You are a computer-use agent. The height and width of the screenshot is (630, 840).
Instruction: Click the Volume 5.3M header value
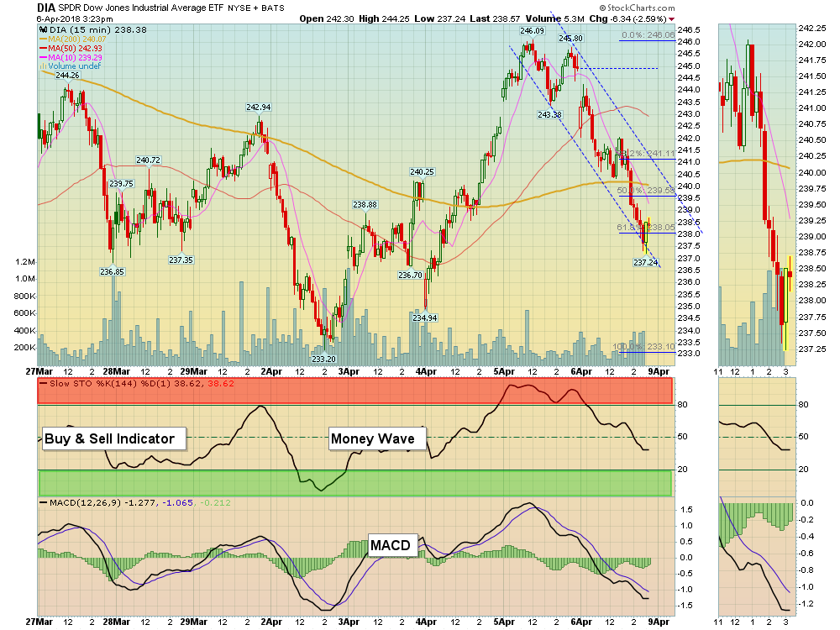click(555, 18)
